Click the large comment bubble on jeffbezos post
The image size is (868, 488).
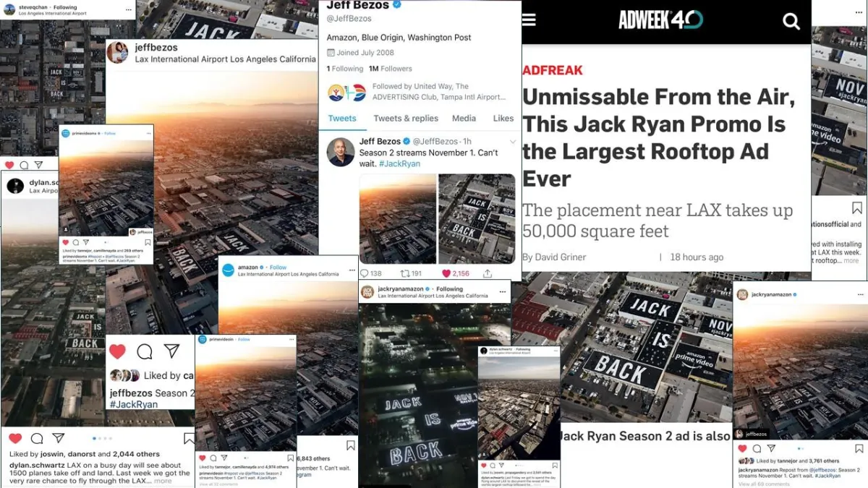145,351
